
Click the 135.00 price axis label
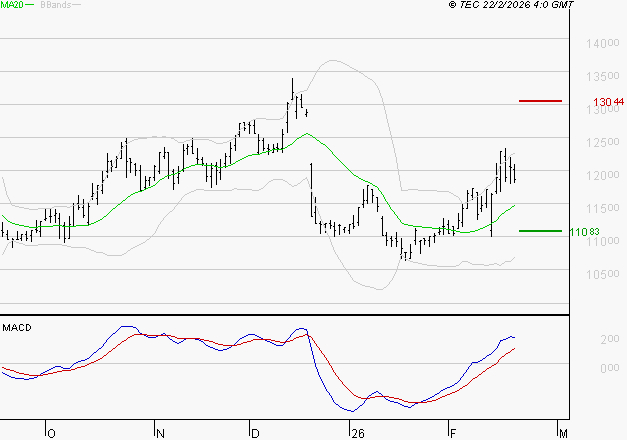point(603,76)
